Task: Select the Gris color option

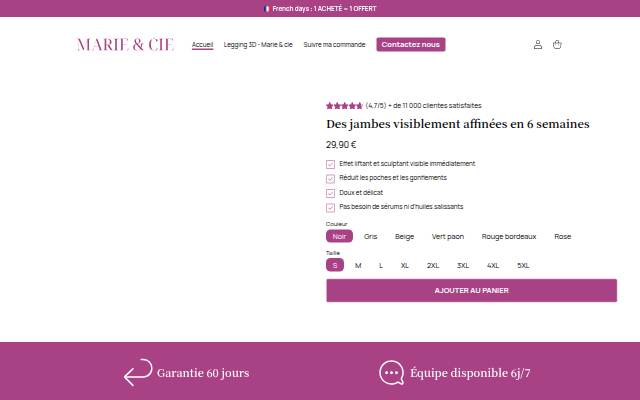Action: coord(371,236)
